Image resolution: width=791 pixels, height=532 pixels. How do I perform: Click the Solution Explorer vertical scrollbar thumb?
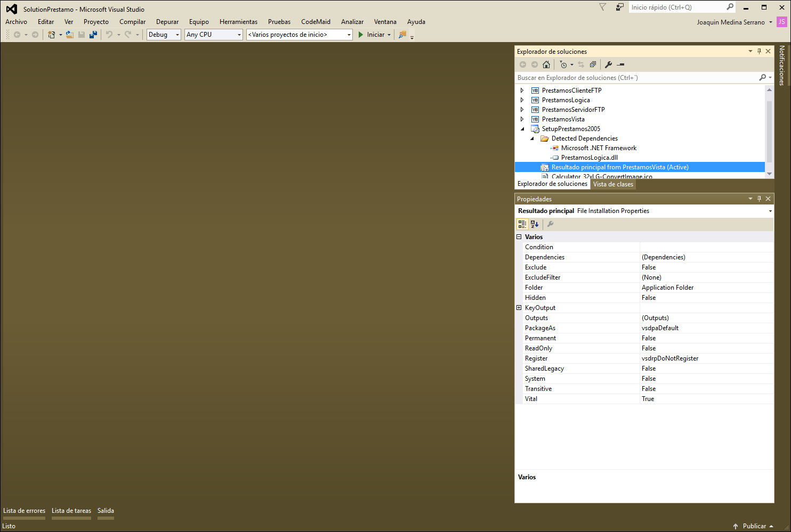tap(769, 131)
